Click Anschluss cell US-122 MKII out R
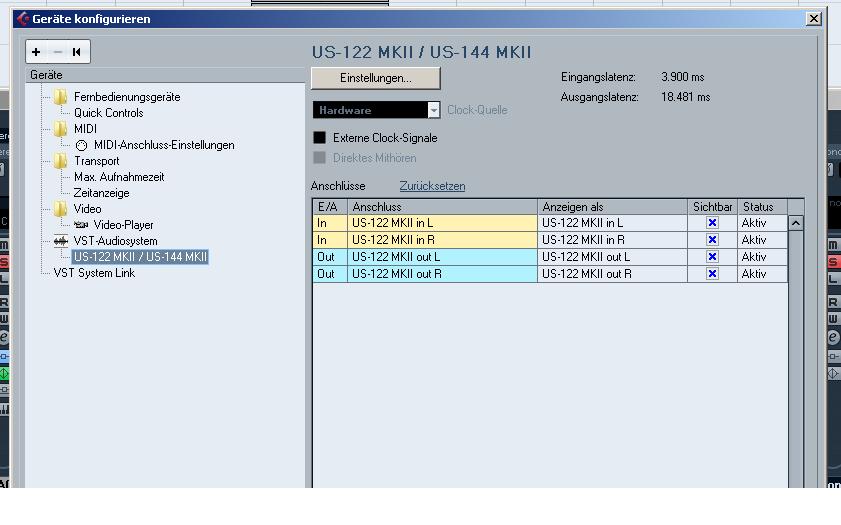The image size is (841, 525). click(442, 274)
